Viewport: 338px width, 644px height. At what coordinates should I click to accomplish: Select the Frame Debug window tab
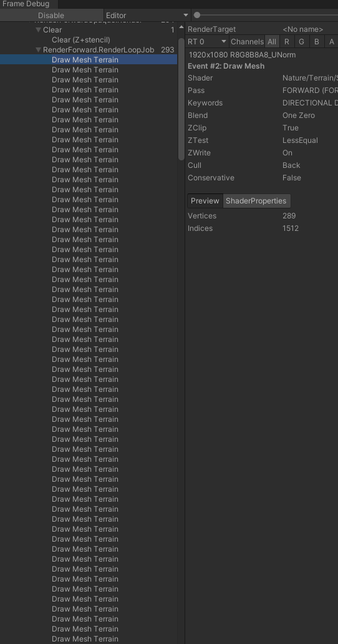[27, 4]
